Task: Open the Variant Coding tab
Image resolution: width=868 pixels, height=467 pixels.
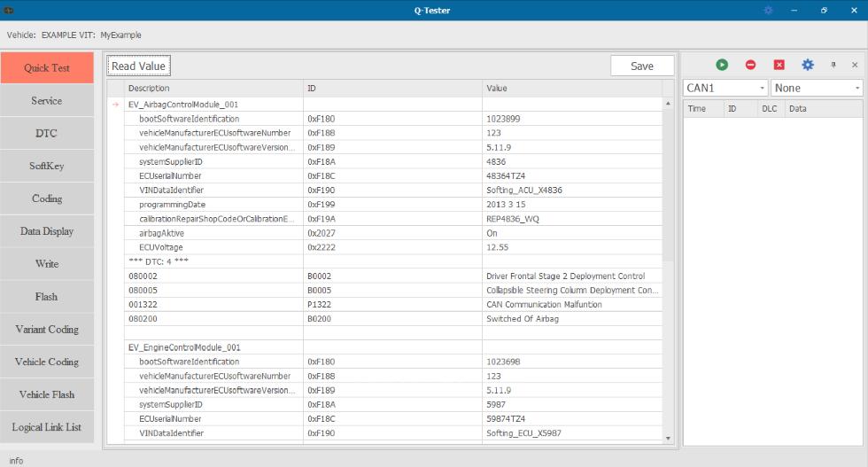Action: click(x=47, y=330)
